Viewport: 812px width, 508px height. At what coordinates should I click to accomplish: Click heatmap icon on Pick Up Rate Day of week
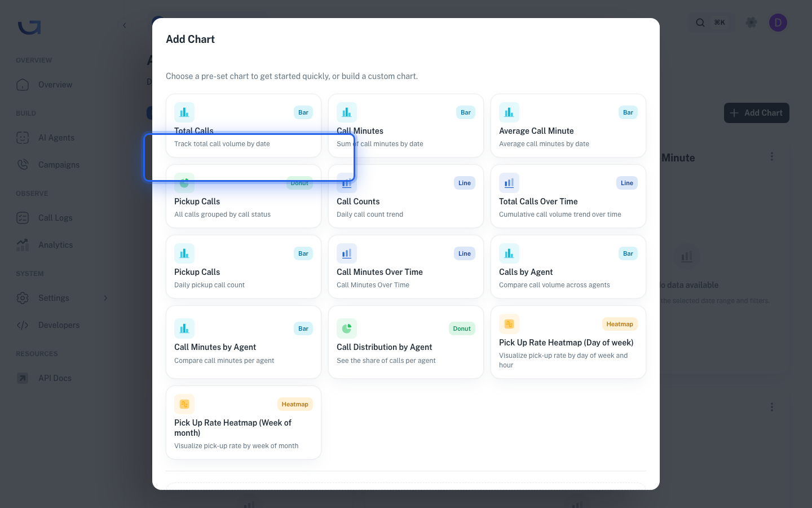(509, 324)
